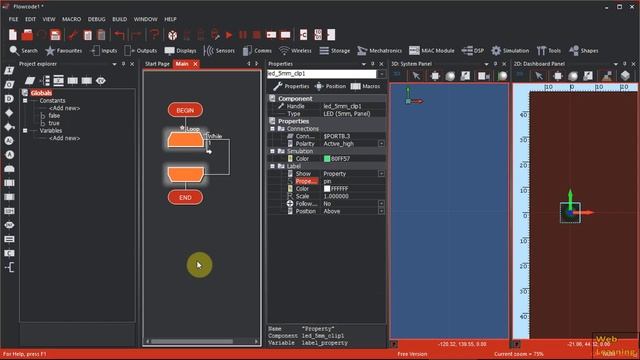Click the Add new entry under Constants
This screenshot has height=360, width=640.
(64, 108)
